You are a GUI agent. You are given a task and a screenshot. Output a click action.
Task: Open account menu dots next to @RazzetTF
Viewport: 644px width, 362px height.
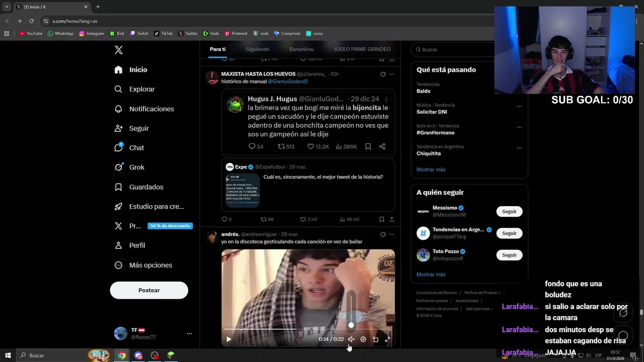[x=190, y=333]
